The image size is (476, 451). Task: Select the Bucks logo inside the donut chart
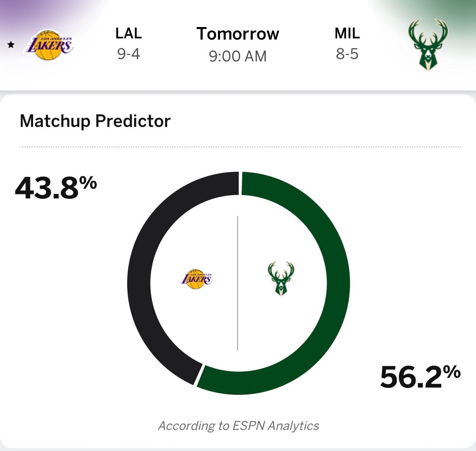pyautogui.click(x=281, y=279)
